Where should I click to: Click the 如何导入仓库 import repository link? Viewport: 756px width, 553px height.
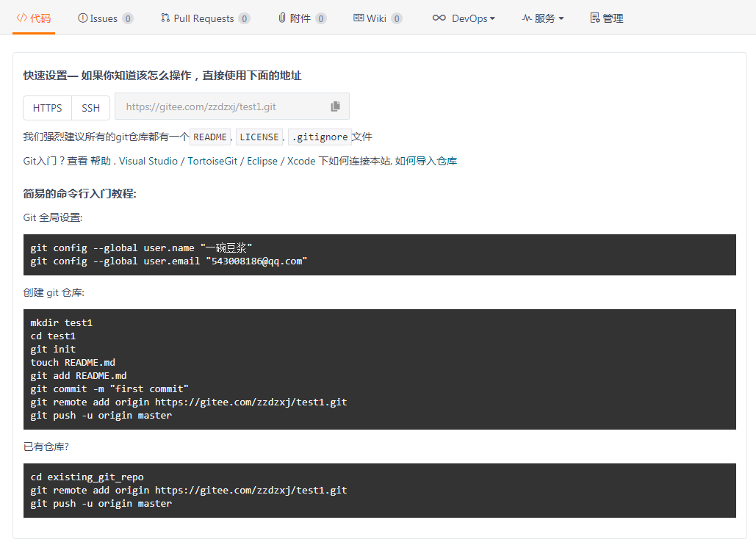point(426,161)
